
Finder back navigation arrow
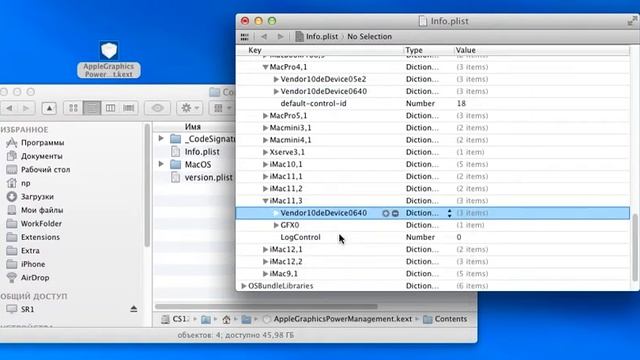click(x=9, y=108)
